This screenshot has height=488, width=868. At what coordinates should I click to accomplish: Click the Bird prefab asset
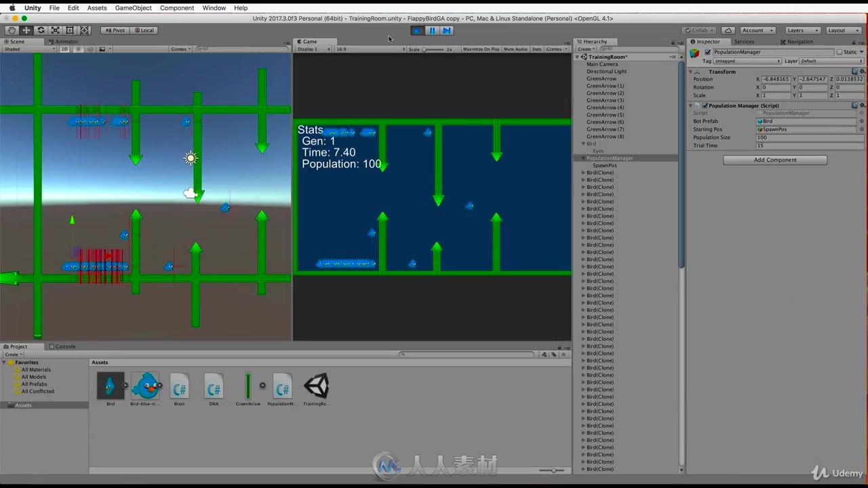coord(111,388)
